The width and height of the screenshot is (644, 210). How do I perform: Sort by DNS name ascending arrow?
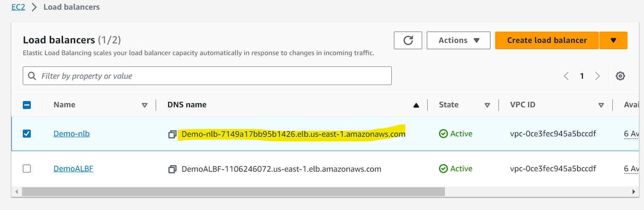[x=416, y=105]
